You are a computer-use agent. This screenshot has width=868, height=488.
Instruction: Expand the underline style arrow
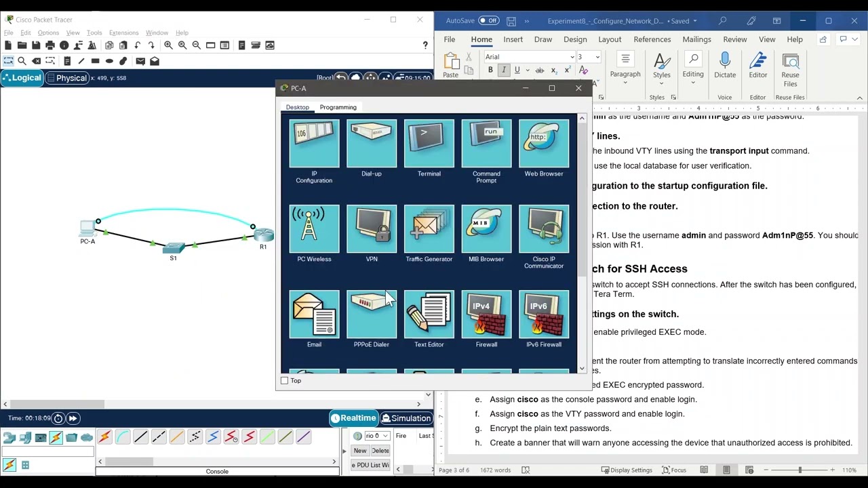pyautogui.click(x=526, y=70)
